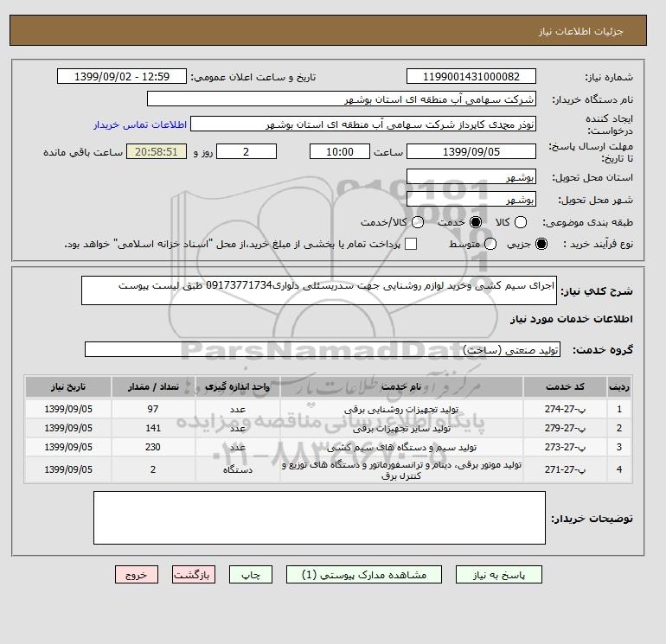This screenshot has height=644, width=666.
Task: Select service code پ-27-273 cell
Action: point(565,447)
